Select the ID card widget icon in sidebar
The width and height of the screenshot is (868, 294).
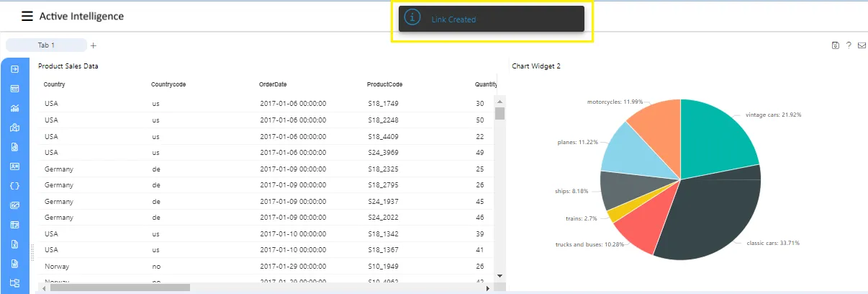(x=14, y=166)
